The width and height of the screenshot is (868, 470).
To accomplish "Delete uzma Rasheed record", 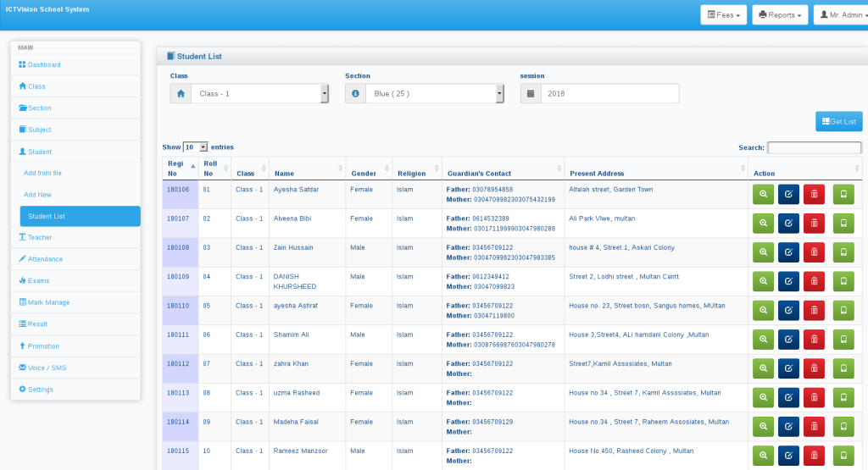I will 814,397.
